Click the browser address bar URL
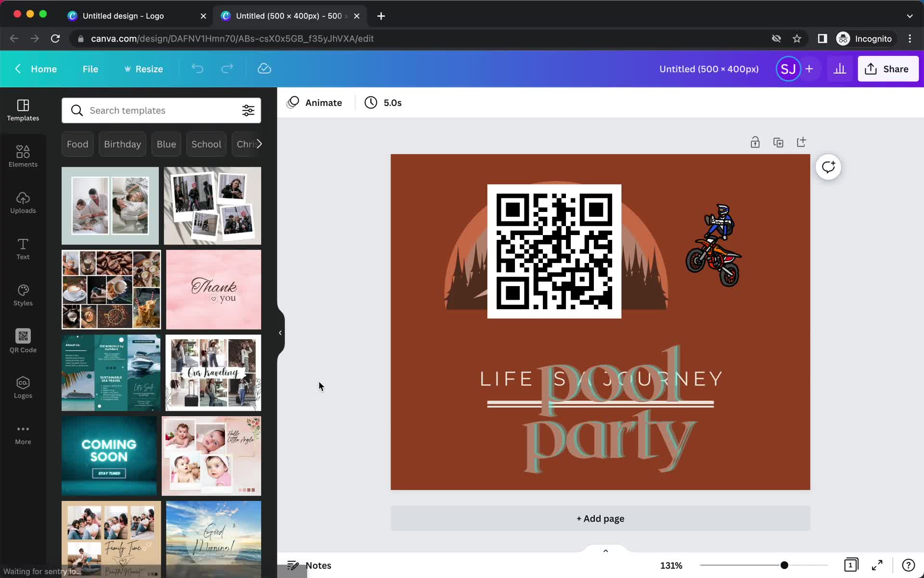This screenshot has height=578, width=924. point(232,39)
